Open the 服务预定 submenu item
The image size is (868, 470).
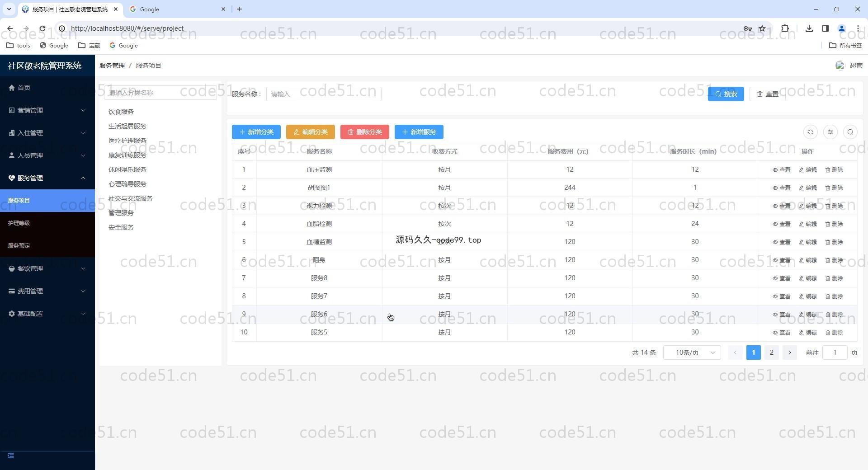coord(47,246)
